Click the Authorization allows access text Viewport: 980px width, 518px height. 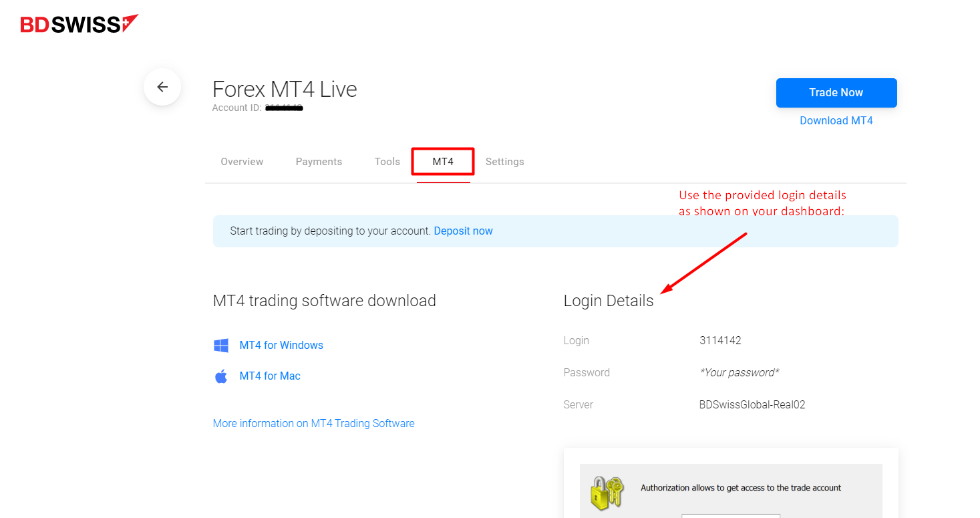click(x=741, y=488)
